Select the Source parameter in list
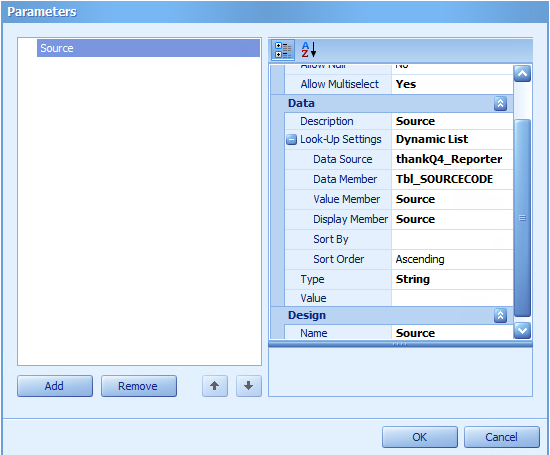The width and height of the screenshot is (550, 455). click(148, 48)
